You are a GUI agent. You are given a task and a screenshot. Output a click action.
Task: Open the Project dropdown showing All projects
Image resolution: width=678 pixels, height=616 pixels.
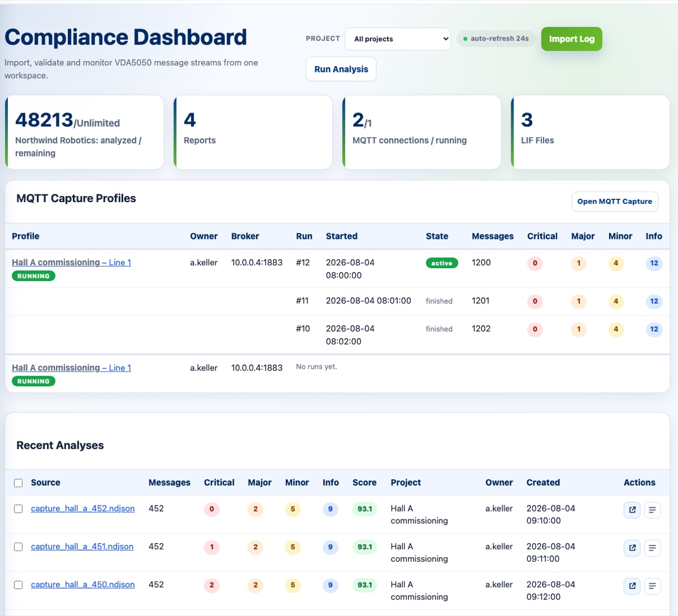(398, 39)
